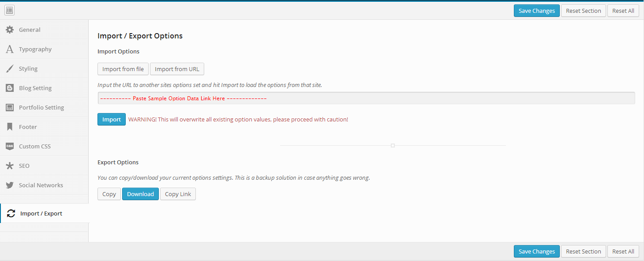Click the bottom Reset All button
The image size is (644, 261).
click(623, 251)
